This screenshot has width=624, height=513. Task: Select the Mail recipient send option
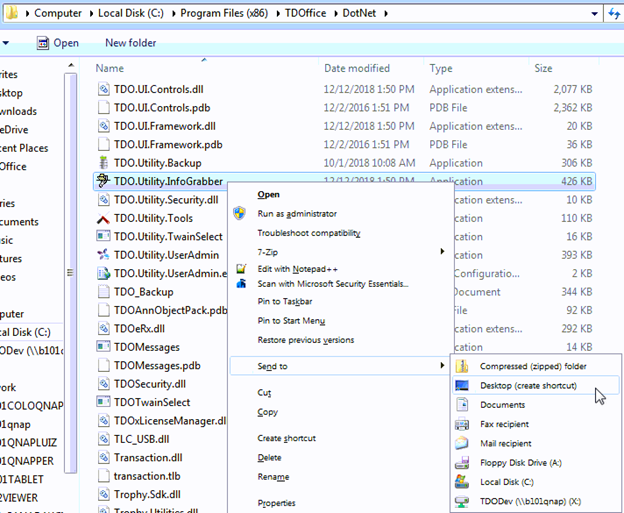click(505, 443)
